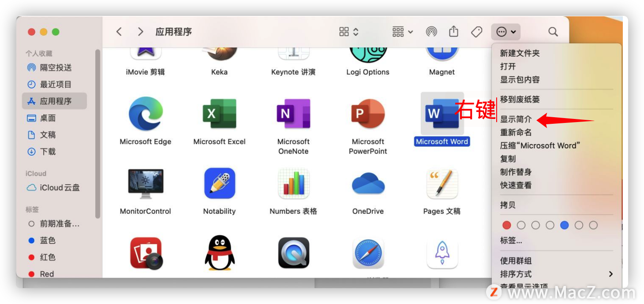Select the OneDrive app icon

click(x=368, y=184)
